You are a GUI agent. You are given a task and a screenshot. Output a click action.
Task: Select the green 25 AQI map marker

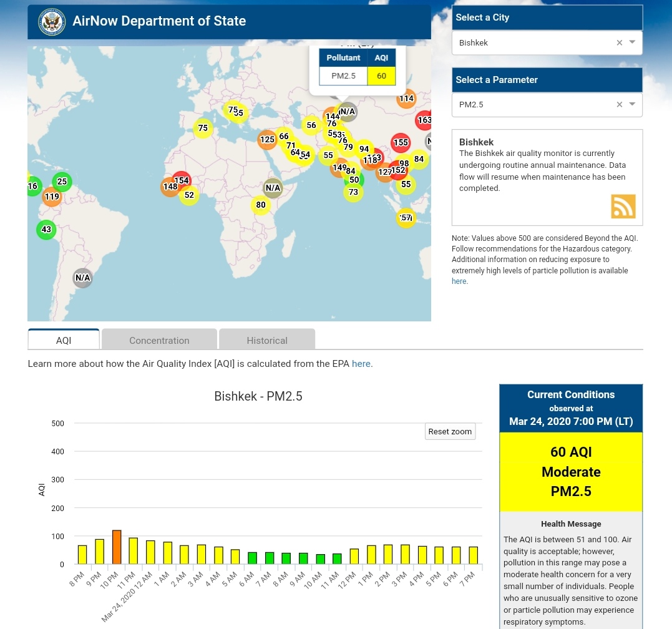click(x=62, y=182)
